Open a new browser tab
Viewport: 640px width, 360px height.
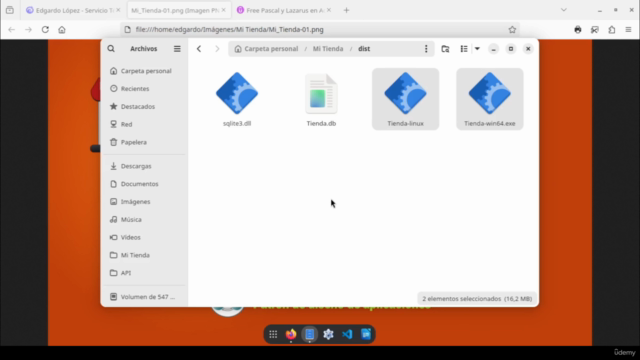(x=346, y=10)
